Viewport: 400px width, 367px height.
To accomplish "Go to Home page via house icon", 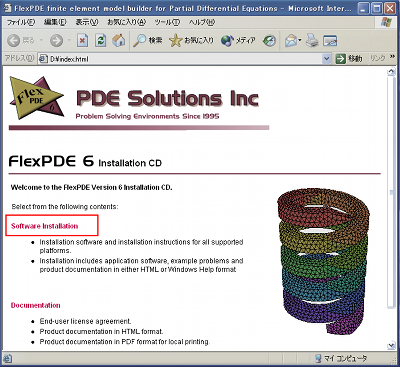I will click(119, 41).
